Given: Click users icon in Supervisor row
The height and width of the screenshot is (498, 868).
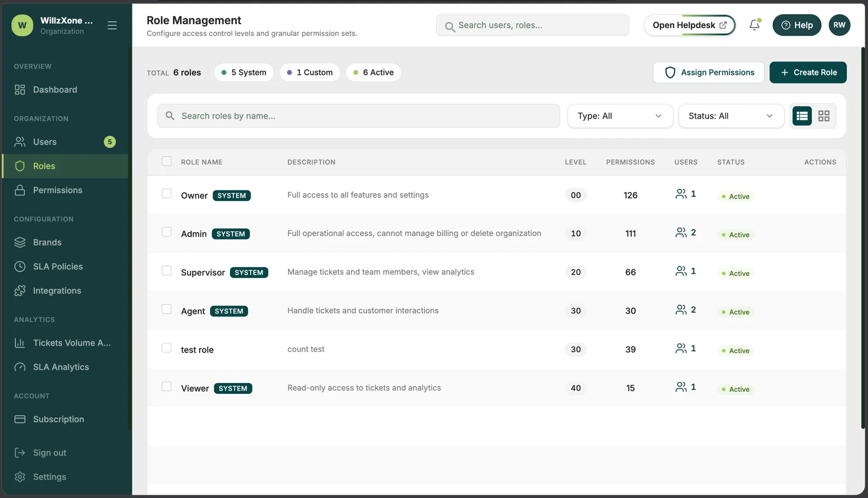Looking at the screenshot, I should [x=681, y=271].
